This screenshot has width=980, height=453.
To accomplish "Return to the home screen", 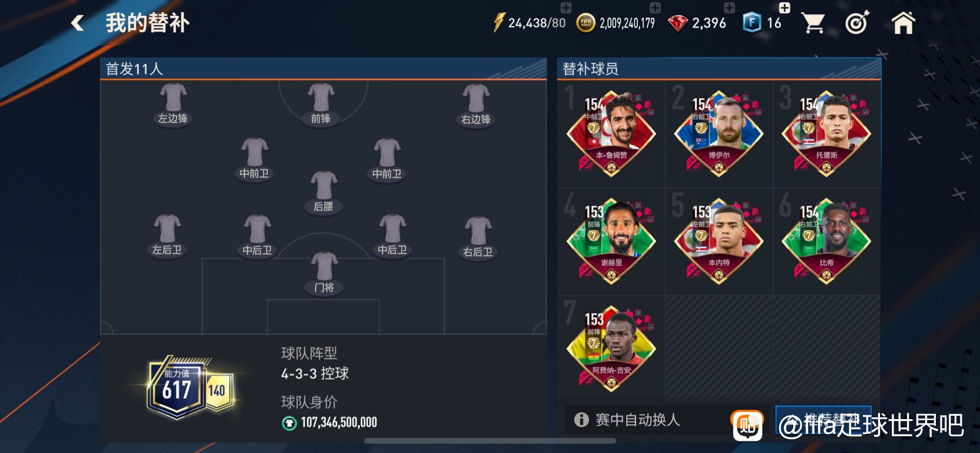I will (903, 23).
